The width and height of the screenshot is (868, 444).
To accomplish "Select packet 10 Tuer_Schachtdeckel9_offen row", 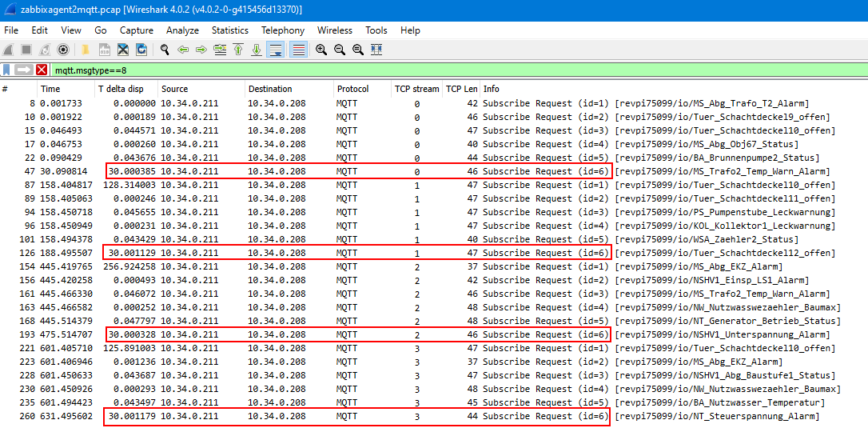I will pyautogui.click(x=434, y=117).
